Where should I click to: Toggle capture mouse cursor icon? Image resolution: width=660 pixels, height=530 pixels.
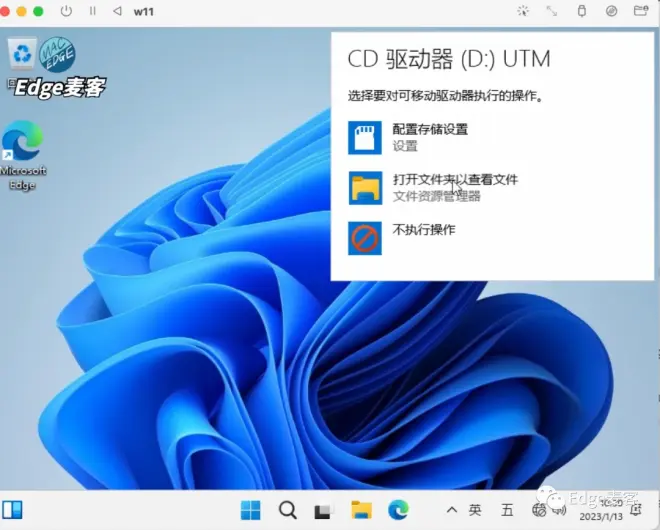[x=523, y=11]
